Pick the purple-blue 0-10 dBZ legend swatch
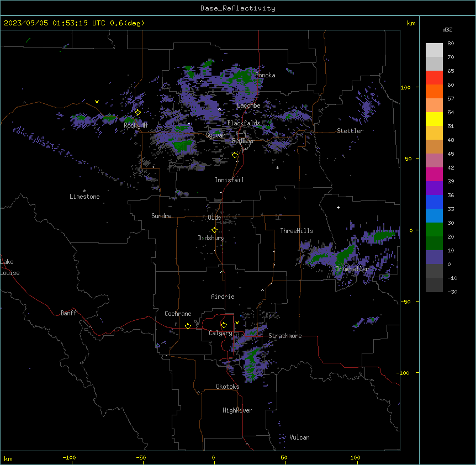Screen dimensions: 476x465 [434, 257]
